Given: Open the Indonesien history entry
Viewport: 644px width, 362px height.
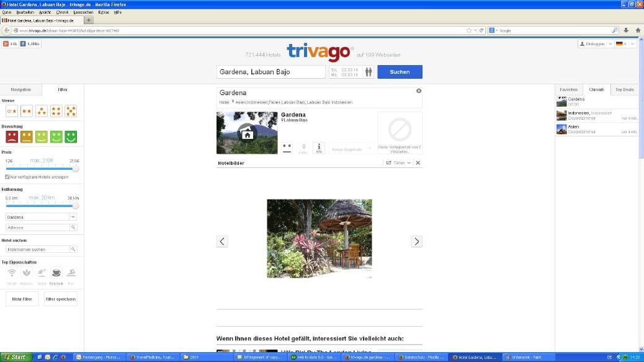Looking at the screenshot, I should (597, 115).
